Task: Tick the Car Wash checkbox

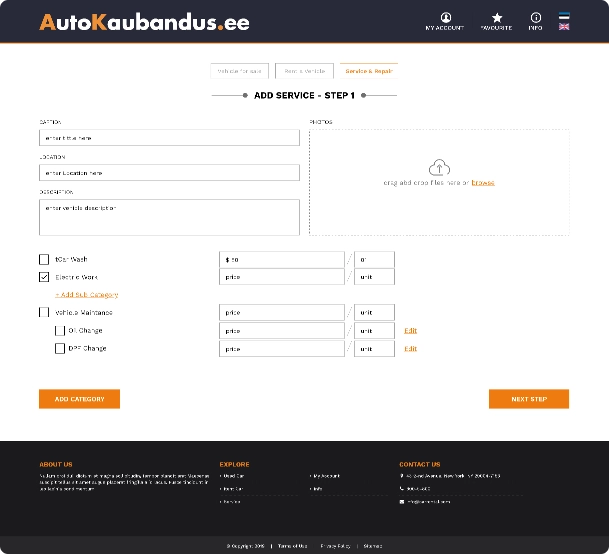Action: click(44, 259)
